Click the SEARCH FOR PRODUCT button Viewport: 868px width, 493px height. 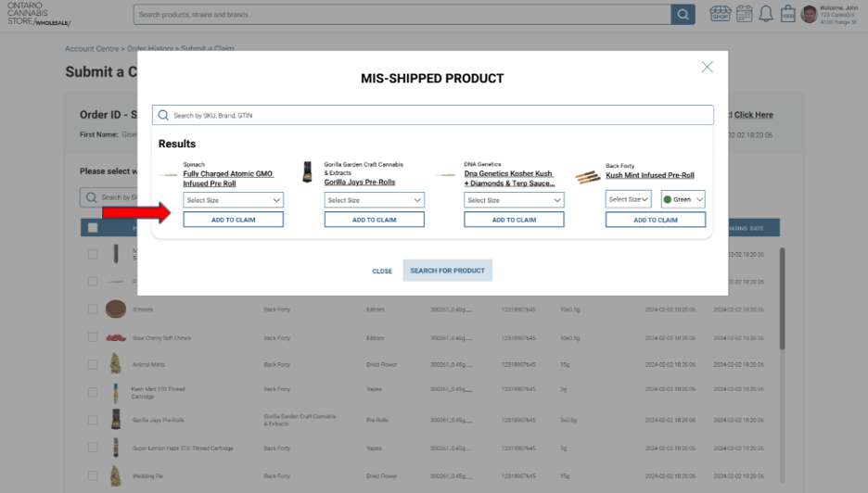(447, 271)
